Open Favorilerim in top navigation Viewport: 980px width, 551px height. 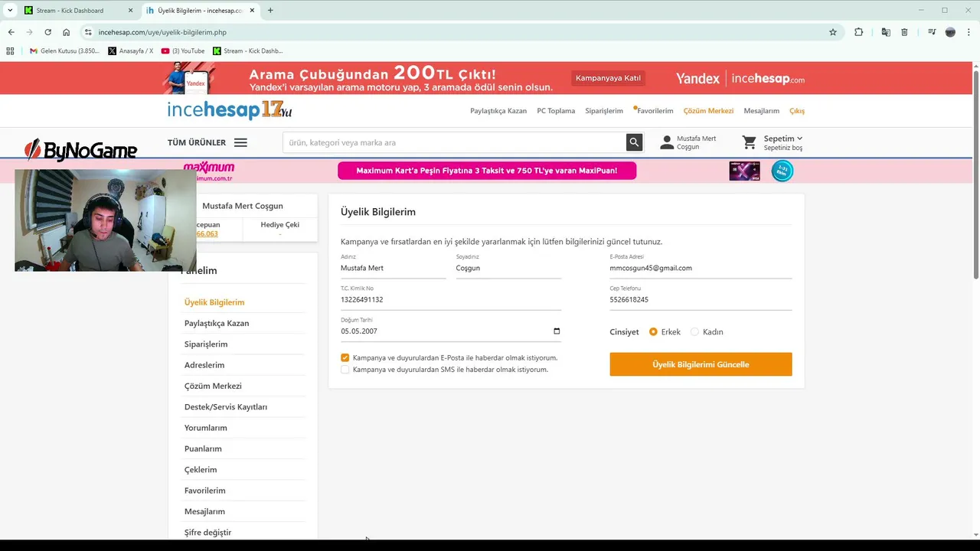tap(655, 111)
